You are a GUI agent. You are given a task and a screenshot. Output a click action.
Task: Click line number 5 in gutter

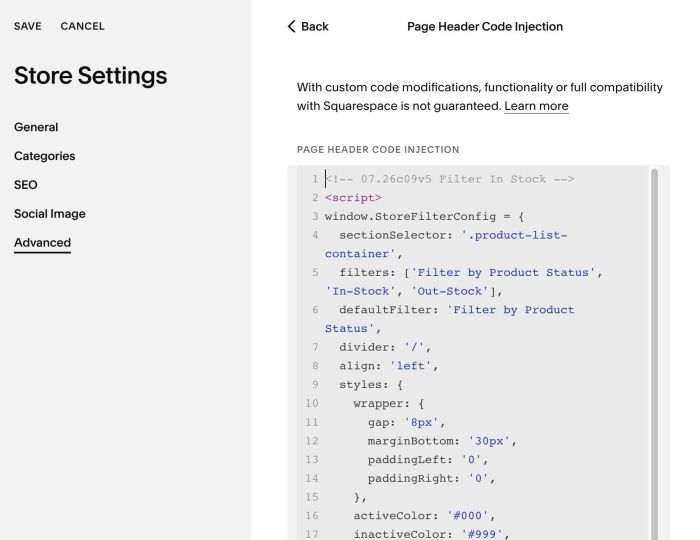[x=315, y=272]
